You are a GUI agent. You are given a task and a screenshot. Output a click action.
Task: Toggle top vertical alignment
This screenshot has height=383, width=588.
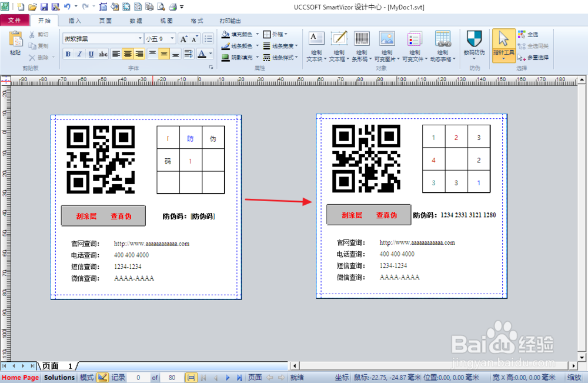coord(152,54)
